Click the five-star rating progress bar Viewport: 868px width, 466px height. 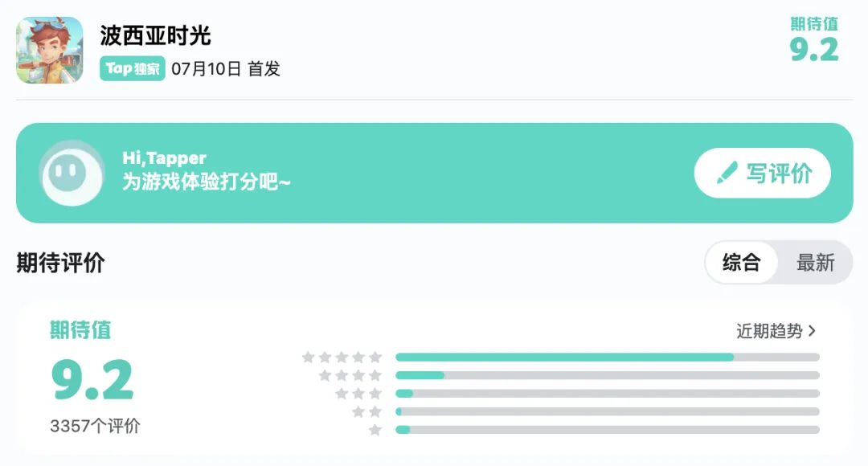coord(607,357)
